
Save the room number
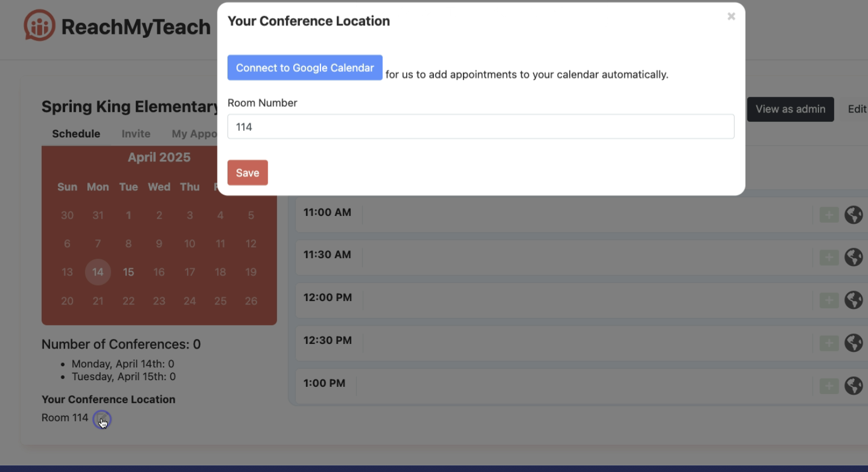coord(247,173)
